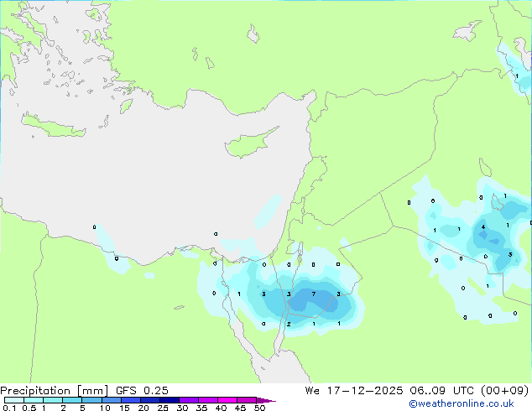Click the legend label '25'

click(x=163, y=408)
